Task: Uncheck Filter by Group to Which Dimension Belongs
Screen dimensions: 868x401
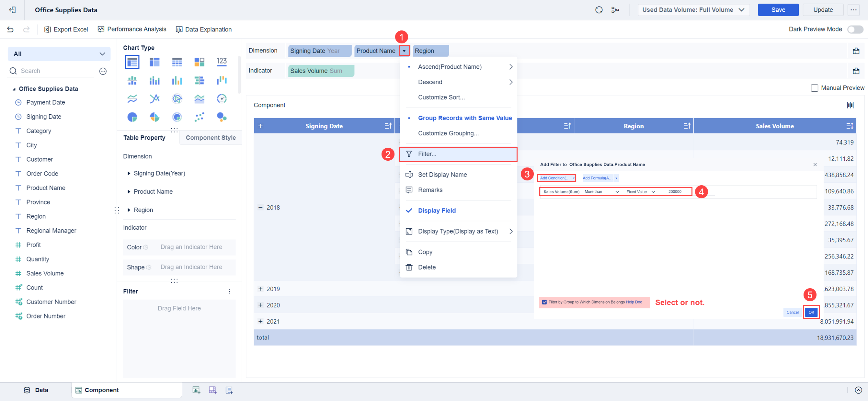Action: [544, 302]
